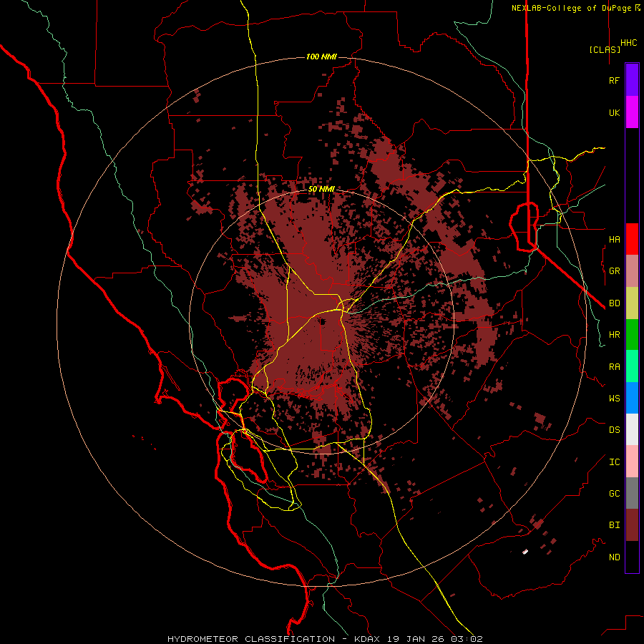Click the HA legend label
Image resolution: width=644 pixels, height=644 pixels.
point(614,240)
